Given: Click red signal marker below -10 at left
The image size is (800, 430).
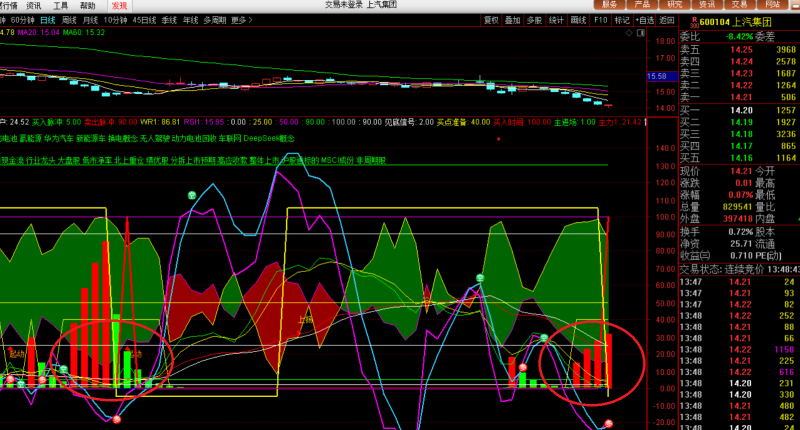Looking at the screenshot, I should pyautogui.click(x=117, y=419).
